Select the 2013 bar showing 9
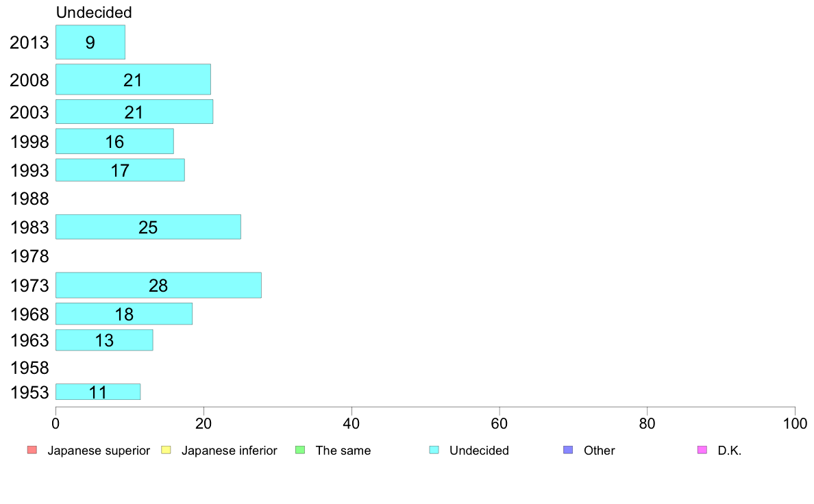814x504 pixels. tap(90, 42)
